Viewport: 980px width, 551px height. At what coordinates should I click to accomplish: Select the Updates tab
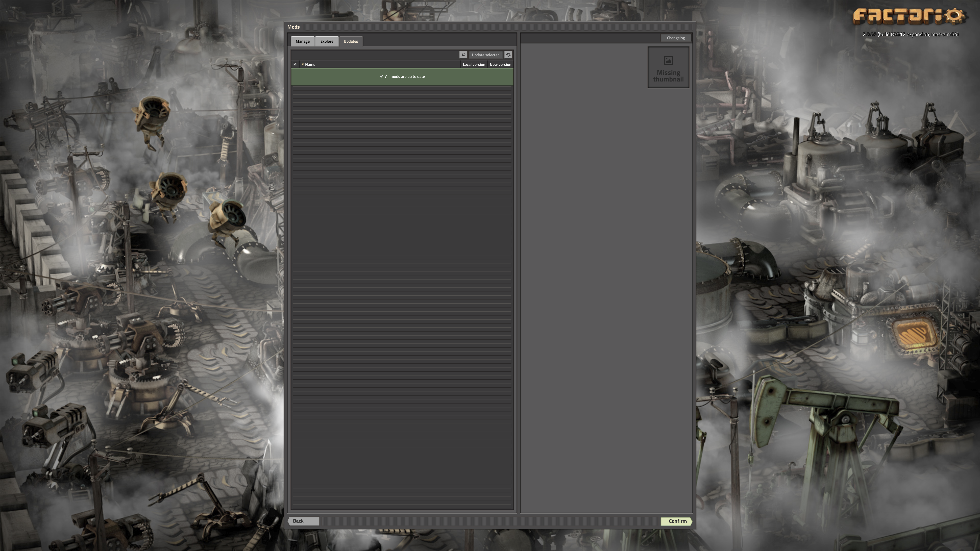[351, 42]
